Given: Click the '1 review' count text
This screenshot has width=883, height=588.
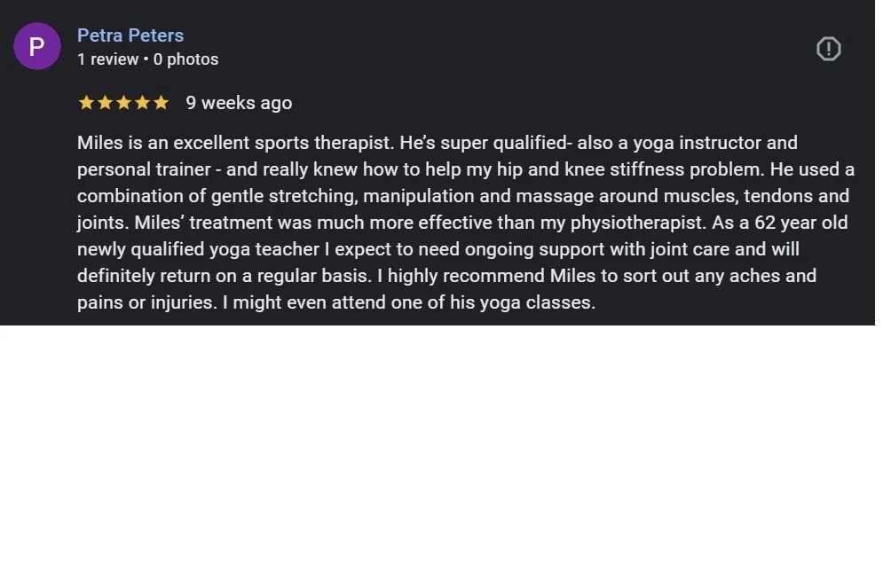Looking at the screenshot, I should pos(107,59).
